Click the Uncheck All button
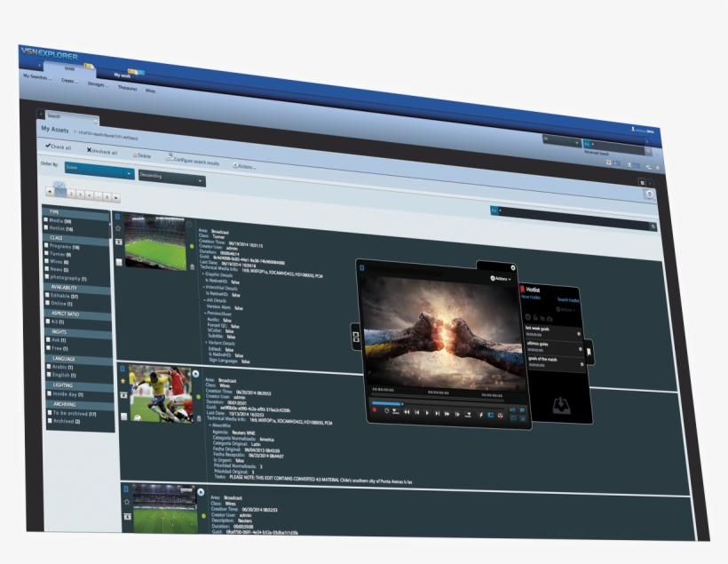This screenshot has width=728, height=564. pos(103,151)
